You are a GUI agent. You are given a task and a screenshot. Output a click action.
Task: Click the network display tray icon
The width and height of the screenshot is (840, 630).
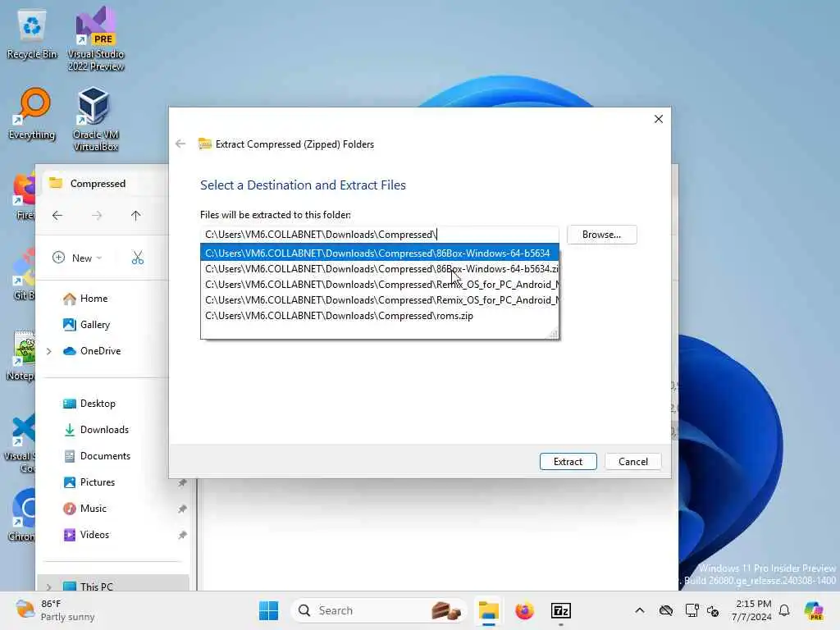click(x=692, y=610)
